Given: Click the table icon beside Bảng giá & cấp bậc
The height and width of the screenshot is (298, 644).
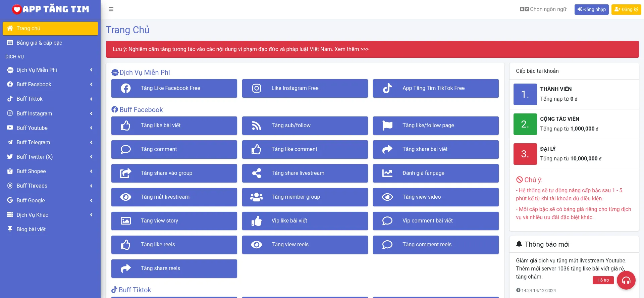Looking at the screenshot, I should [x=10, y=43].
